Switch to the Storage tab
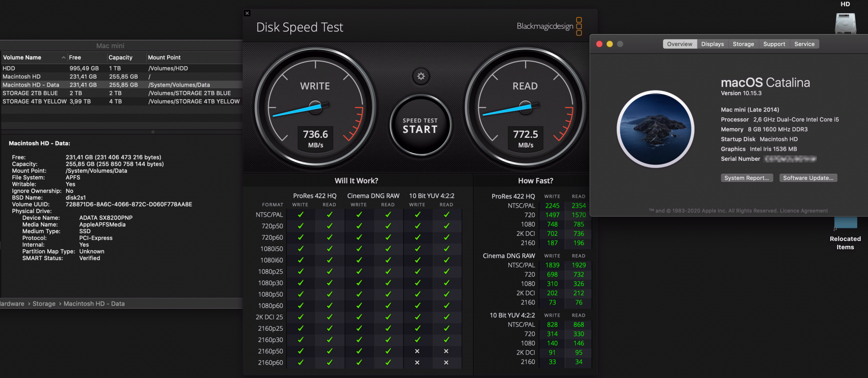The width and height of the screenshot is (868, 378). point(743,44)
